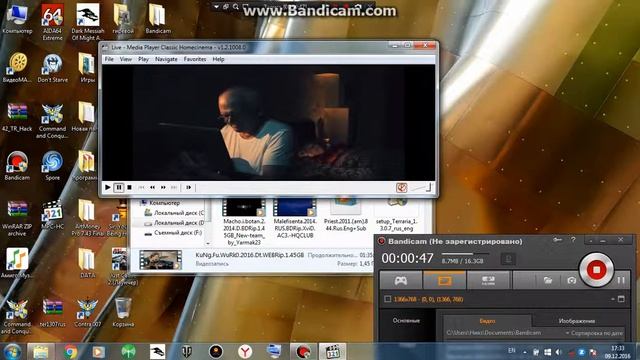Take a screenshot with Bandicam camera icon
The width and height of the screenshot is (640, 360).
pyautogui.click(x=571, y=280)
